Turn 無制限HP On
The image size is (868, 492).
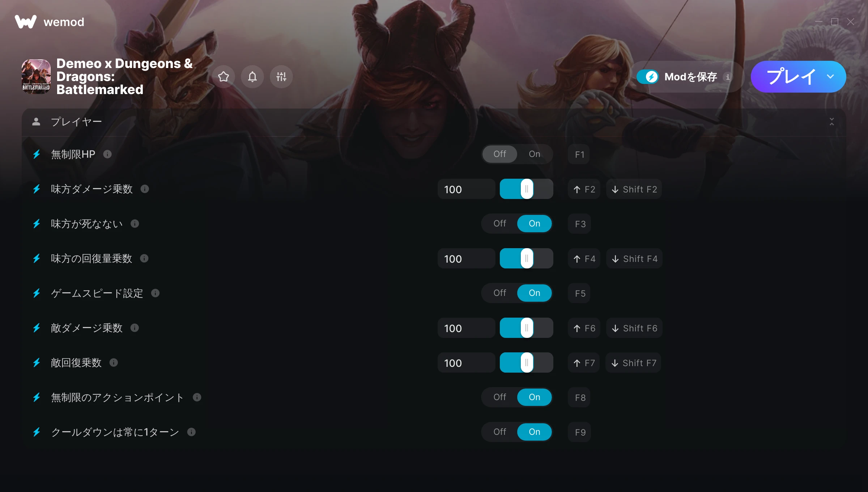pos(535,154)
